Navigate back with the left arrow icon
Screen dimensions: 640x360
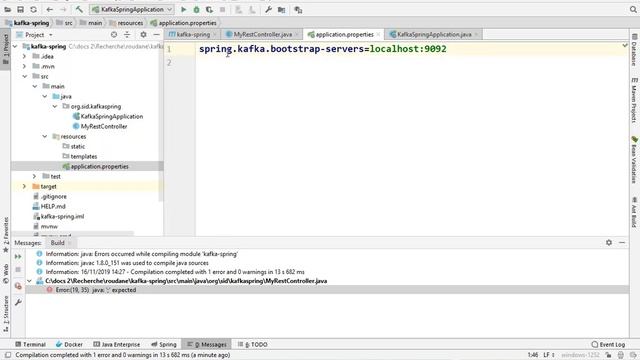[50, 9]
